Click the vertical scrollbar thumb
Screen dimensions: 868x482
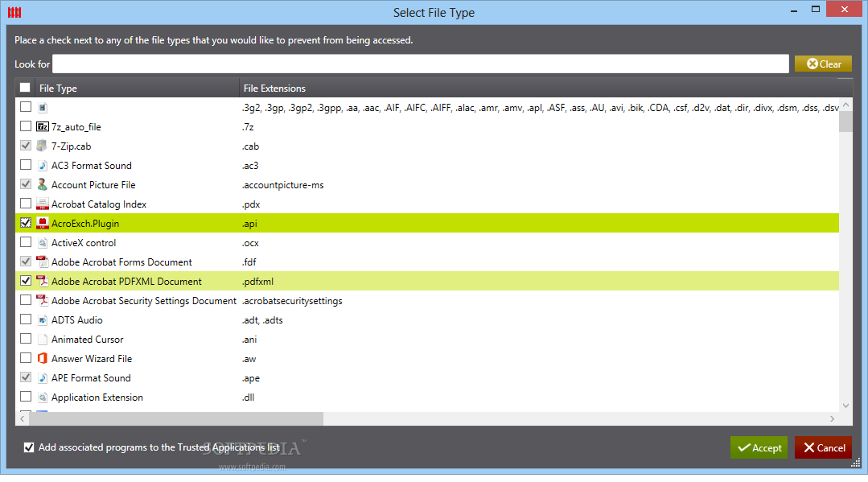point(845,122)
